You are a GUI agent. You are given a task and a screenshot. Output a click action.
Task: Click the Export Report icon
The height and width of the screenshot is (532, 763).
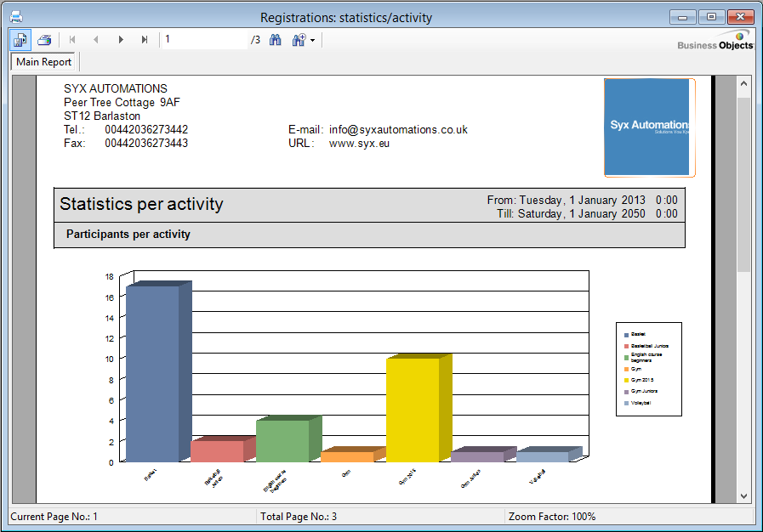(21, 40)
